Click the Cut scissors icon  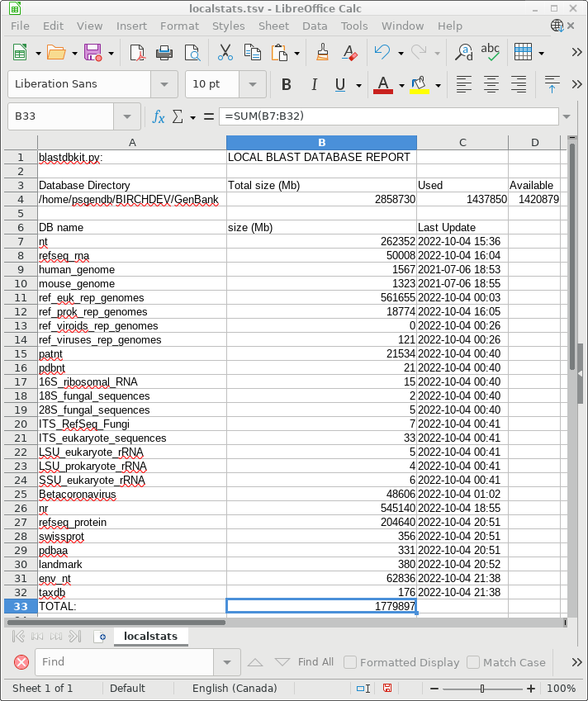coord(225,53)
